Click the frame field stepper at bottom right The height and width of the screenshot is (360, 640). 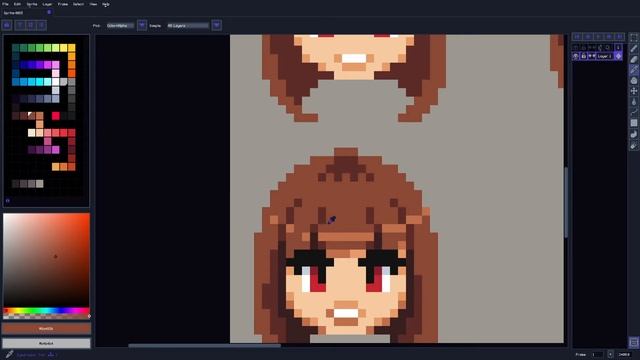click(x=610, y=354)
